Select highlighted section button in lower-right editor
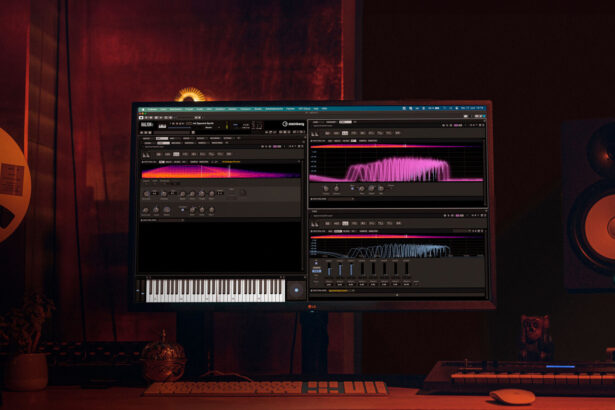 [345, 223]
